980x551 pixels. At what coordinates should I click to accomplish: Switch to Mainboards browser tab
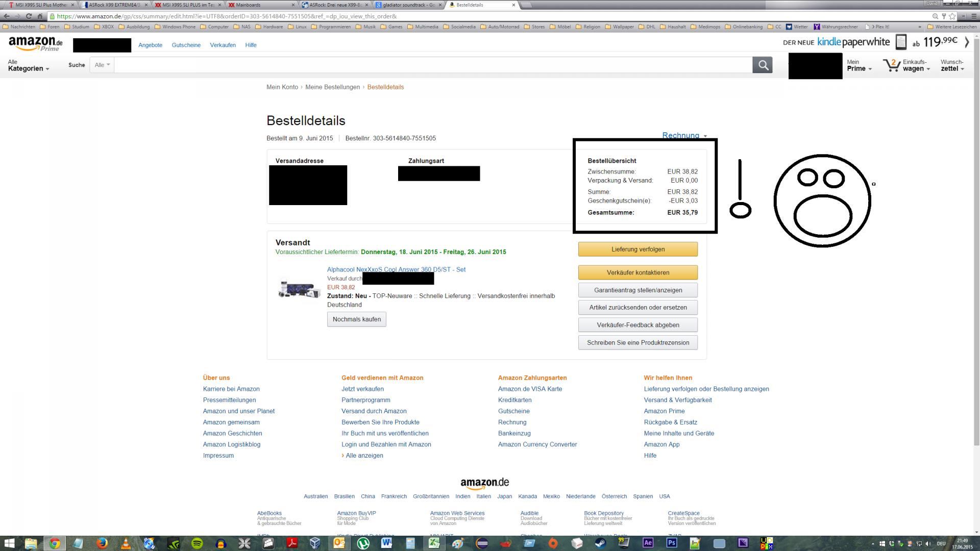click(x=261, y=5)
